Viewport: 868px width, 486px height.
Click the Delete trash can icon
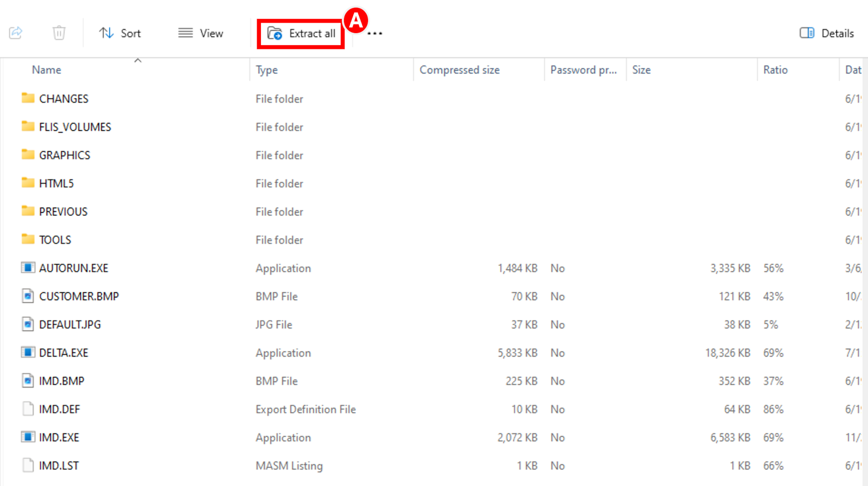point(59,33)
